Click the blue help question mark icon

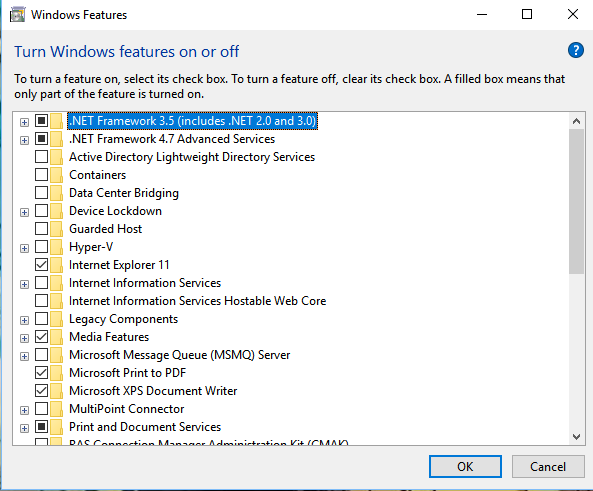coord(576,50)
